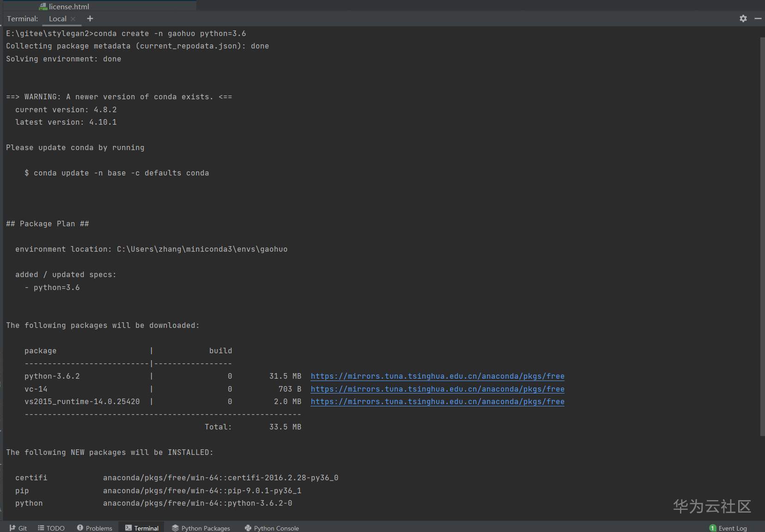Click the 'current version: 4.8.2' line
This screenshot has width=765, height=532.
[66, 110]
